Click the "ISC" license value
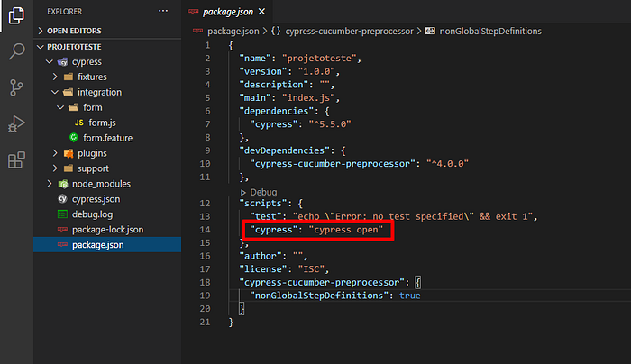 311,269
